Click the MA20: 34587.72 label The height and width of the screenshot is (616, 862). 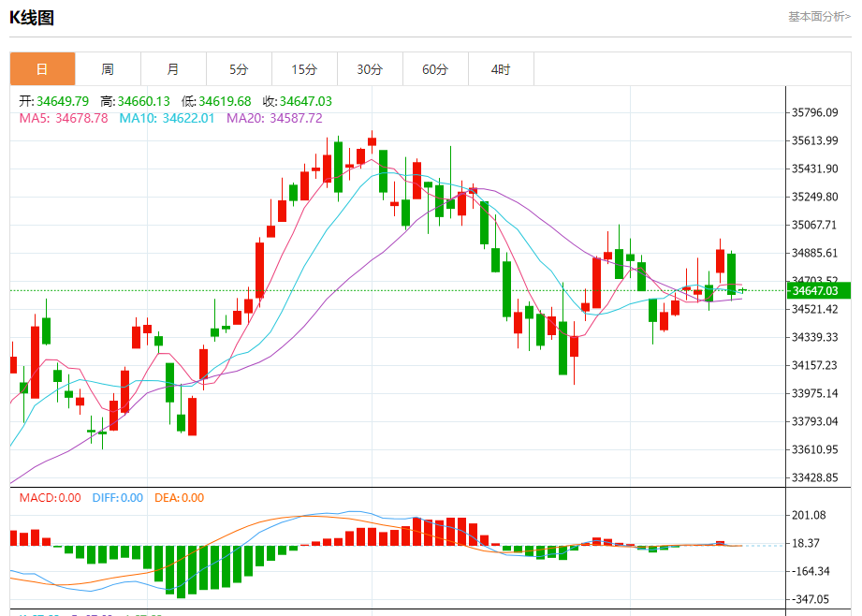pos(274,118)
